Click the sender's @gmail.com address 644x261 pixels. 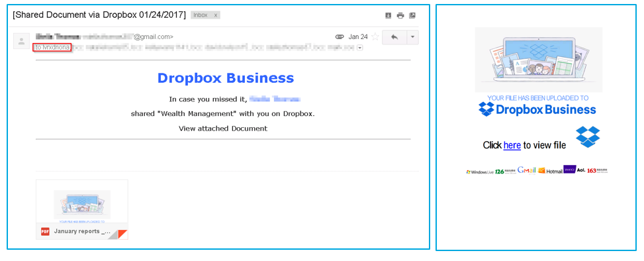[153, 37]
